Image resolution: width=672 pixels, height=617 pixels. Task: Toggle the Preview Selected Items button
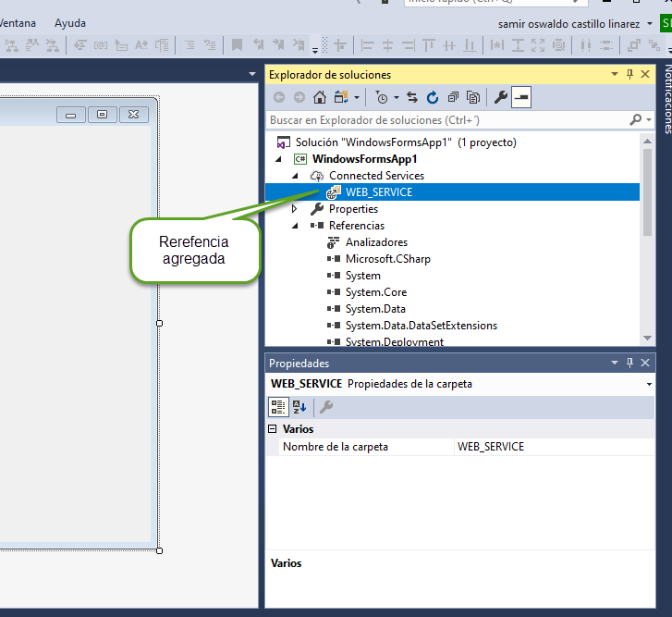pyautogui.click(x=521, y=97)
